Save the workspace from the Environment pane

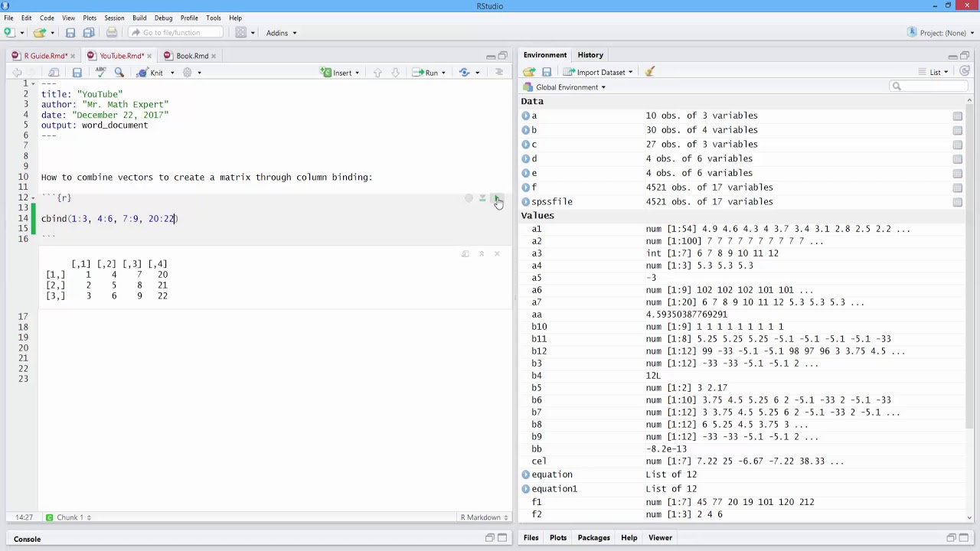pyautogui.click(x=547, y=72)
